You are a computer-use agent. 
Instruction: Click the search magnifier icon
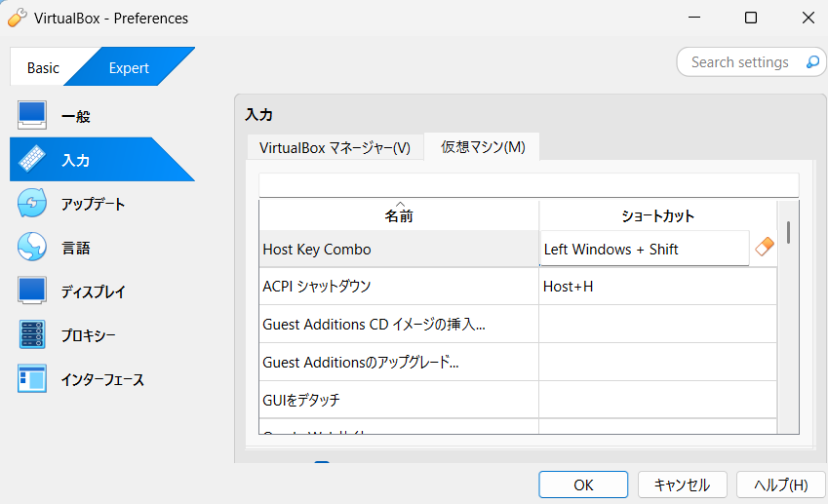(812, 62)
